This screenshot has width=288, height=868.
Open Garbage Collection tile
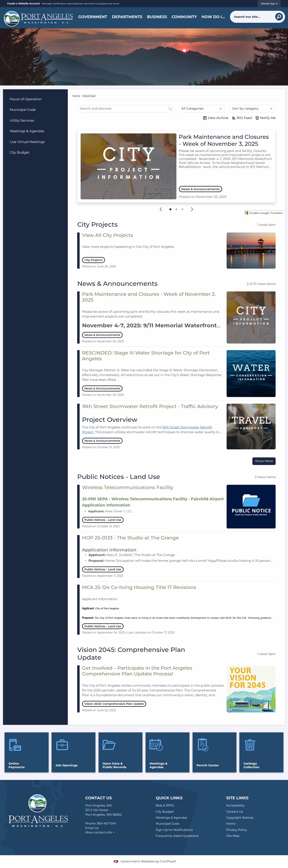click(261, 752)
